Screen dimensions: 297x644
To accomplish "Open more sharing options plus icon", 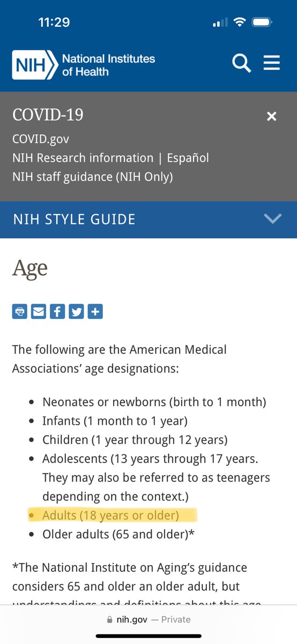I will [x=95, y=311].
